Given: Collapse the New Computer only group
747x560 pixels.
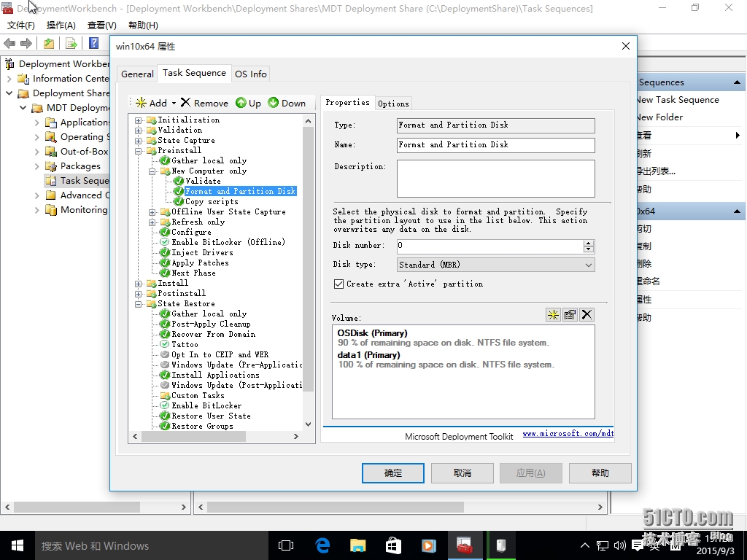Looking at the screenshot, I should click(152, 171).
